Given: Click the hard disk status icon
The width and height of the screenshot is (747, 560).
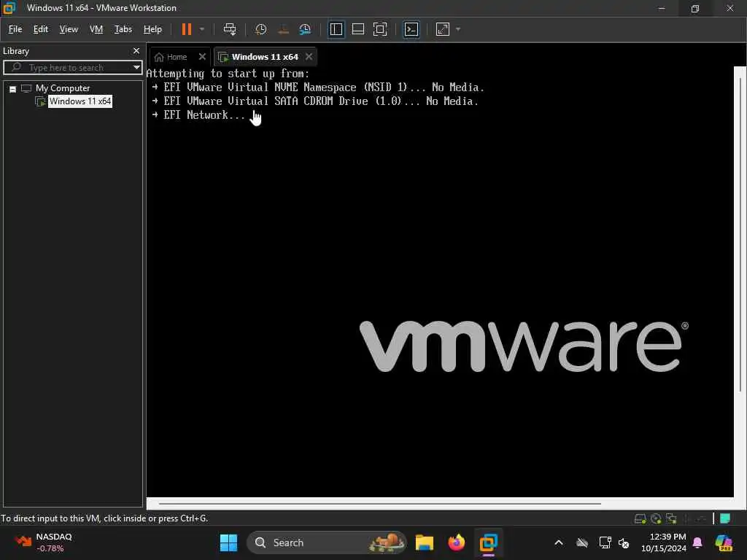Looking at the screenshot, I should (x=640, y=518).
